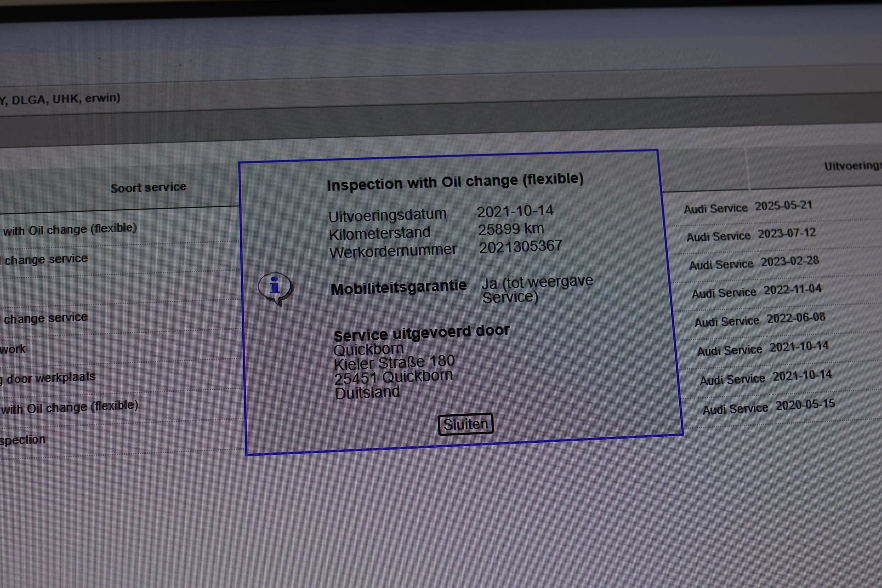Open the Audi Service 2023-02-28 entry

(754, 263)
